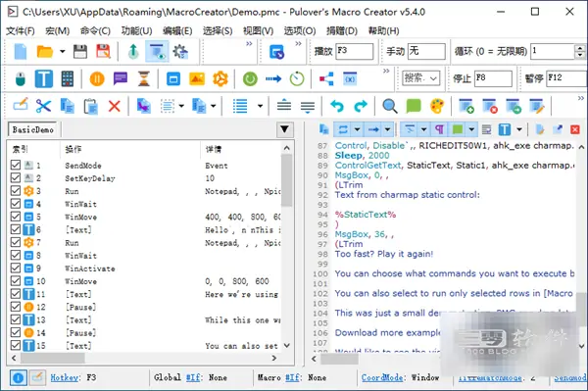
Task: Insert message box purple icon
Action: click(121, 78)
